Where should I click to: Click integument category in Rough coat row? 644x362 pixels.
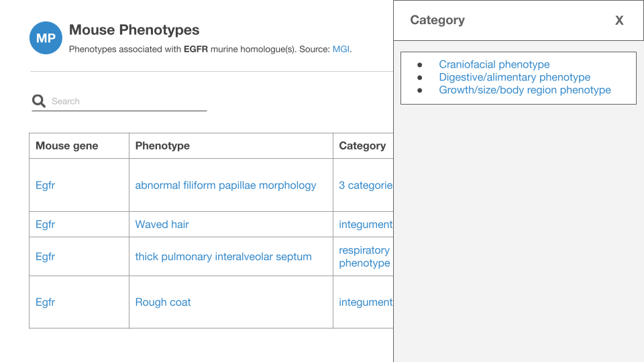[x=366, y=302]
